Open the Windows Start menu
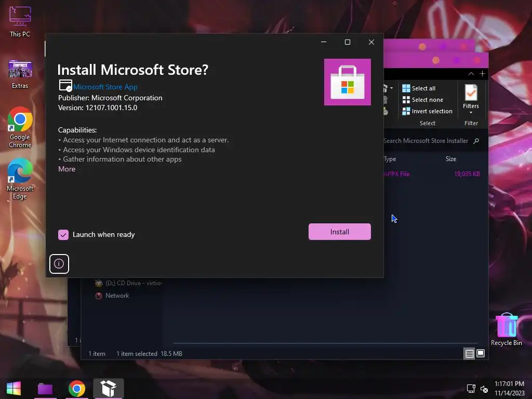The image size is (532, 399). [14, 389]
